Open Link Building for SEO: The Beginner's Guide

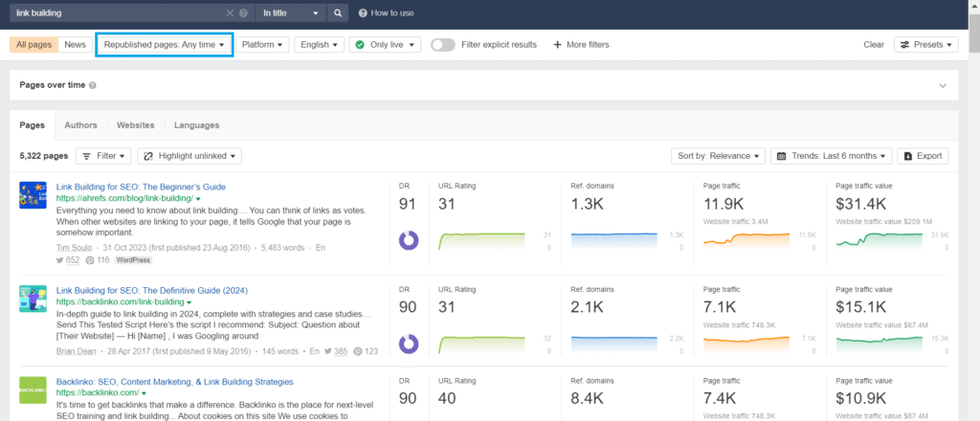(x=142, y=187)
